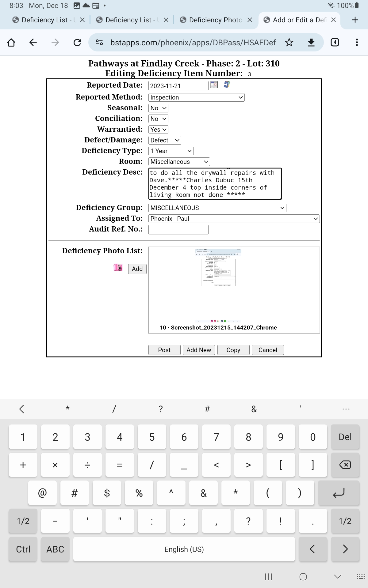This screenshot has height=588, width=368.
Task: Change the Seasonal dropdown value
Action: (x=158, y=108)
